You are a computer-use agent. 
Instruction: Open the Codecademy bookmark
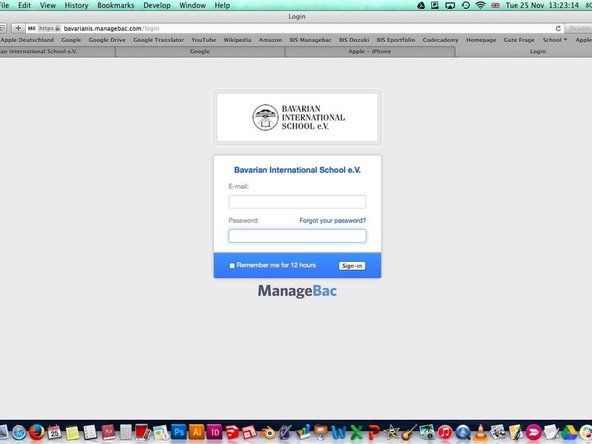(x=440, y=40)
